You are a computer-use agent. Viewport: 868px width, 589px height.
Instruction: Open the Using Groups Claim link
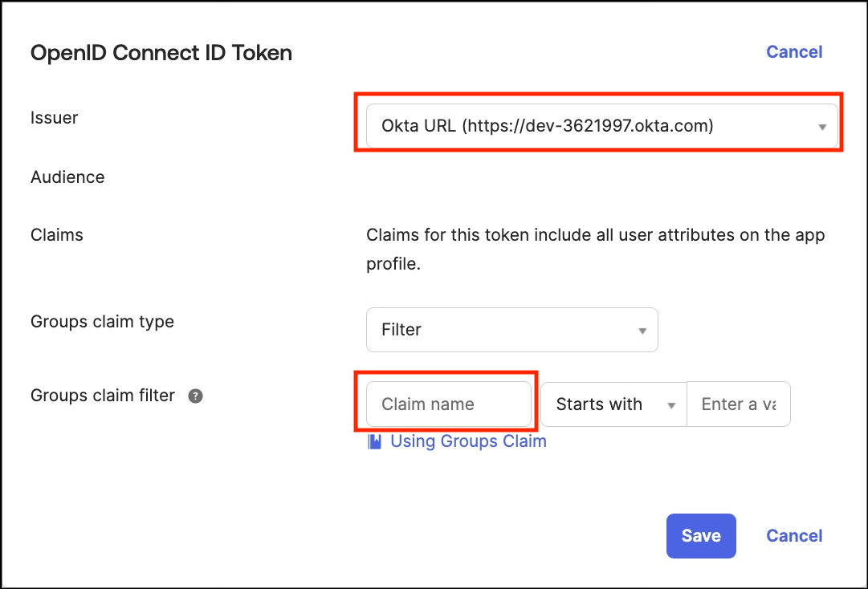468,441
